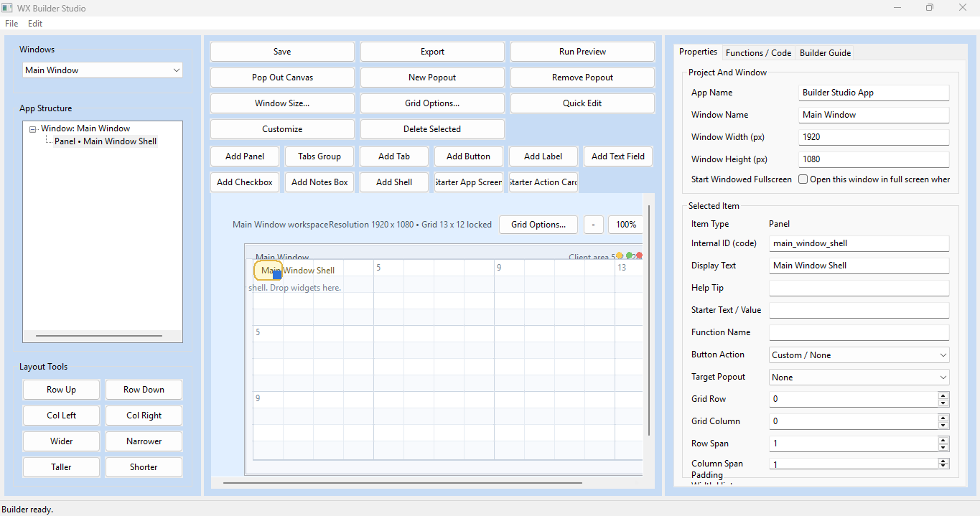The width and height of the screenshot is (980, 516).
Task: Click the Save button
Action: [282, 52]
